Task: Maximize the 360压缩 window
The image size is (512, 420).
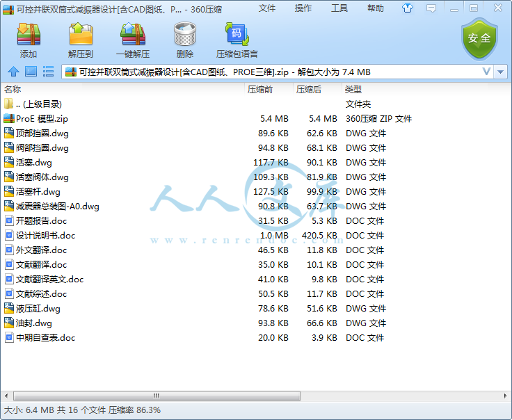Action: point(474,8)
